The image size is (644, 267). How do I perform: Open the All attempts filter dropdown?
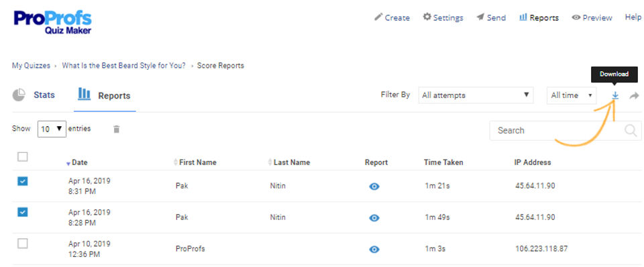[476, 95]
